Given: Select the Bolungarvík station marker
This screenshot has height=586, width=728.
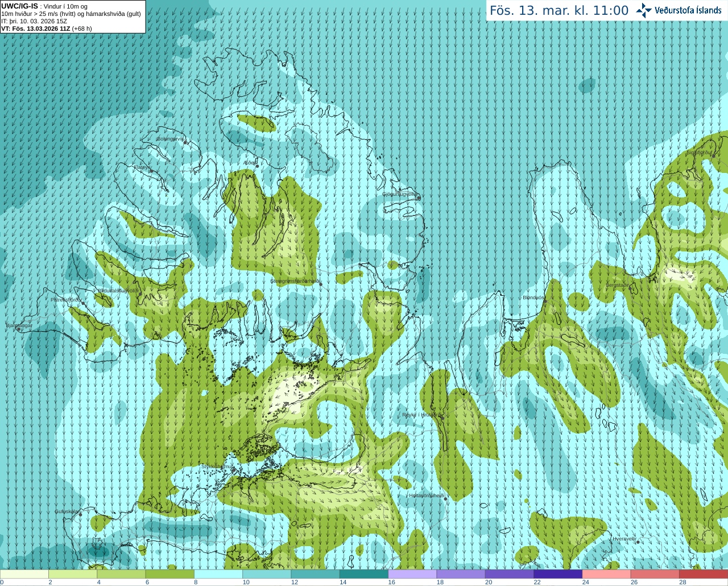Looking at the screenshot, I should (185, 142).
